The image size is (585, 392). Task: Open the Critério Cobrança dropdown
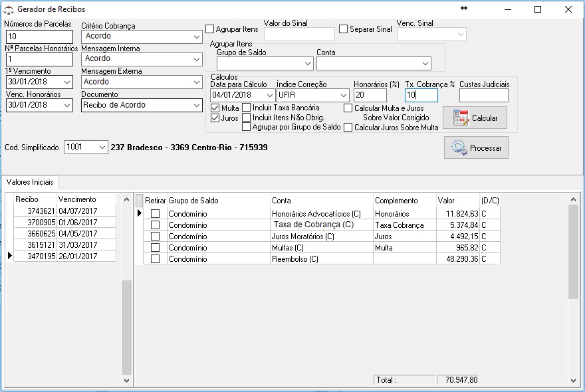point(196,37)
